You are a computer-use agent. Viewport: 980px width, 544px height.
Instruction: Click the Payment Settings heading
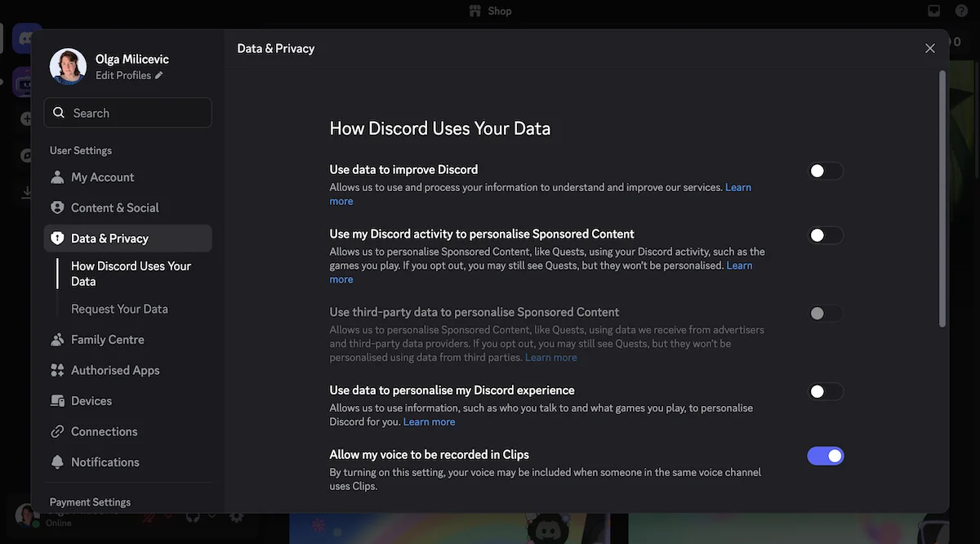coord(90,502)
